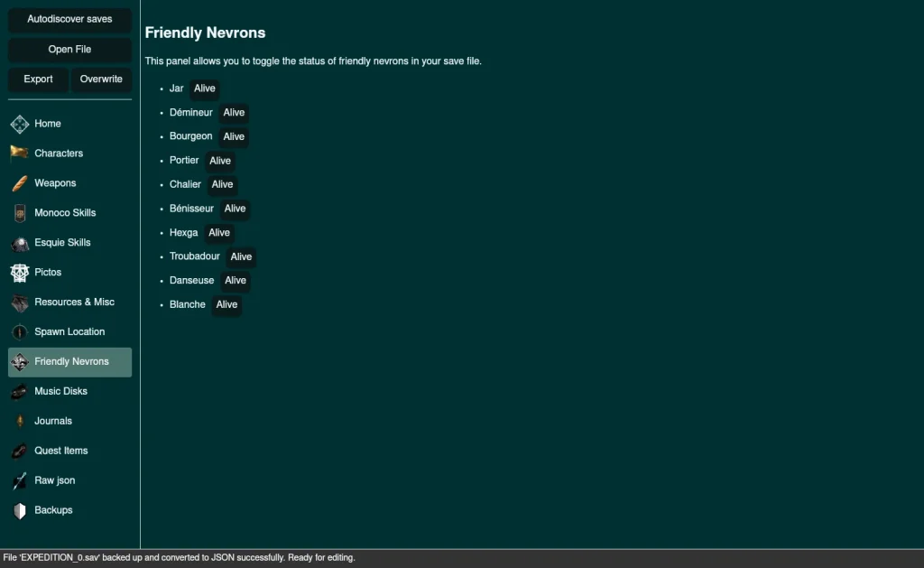The width and height of the screenshot is (924, 568).
Task: Click the Backups shield icon
Action: (x=20, y=511)
